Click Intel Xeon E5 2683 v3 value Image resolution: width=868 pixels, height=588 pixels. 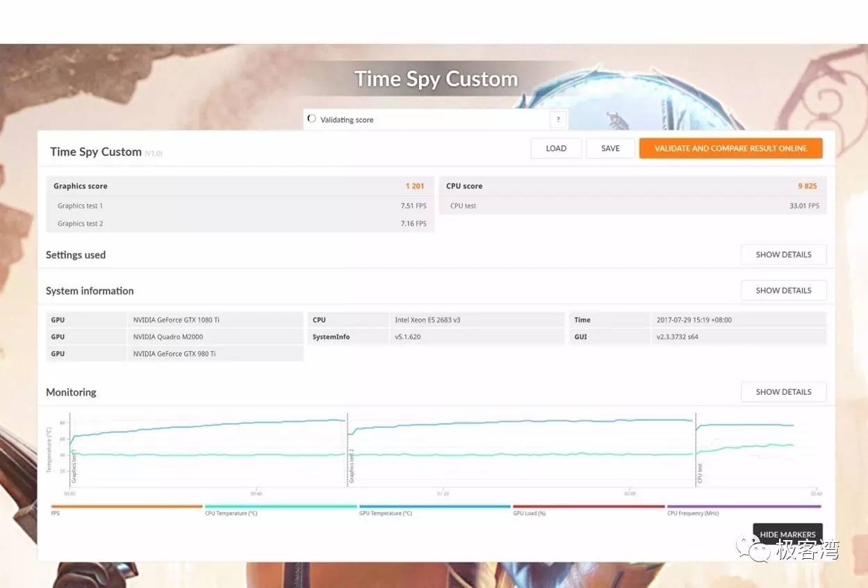click(x=427, y=320)
